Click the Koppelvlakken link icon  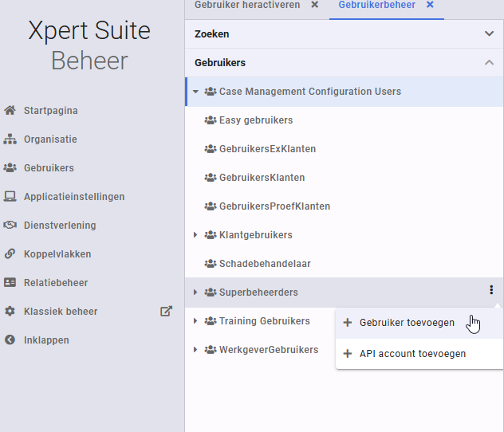click(x=10, y=253)
